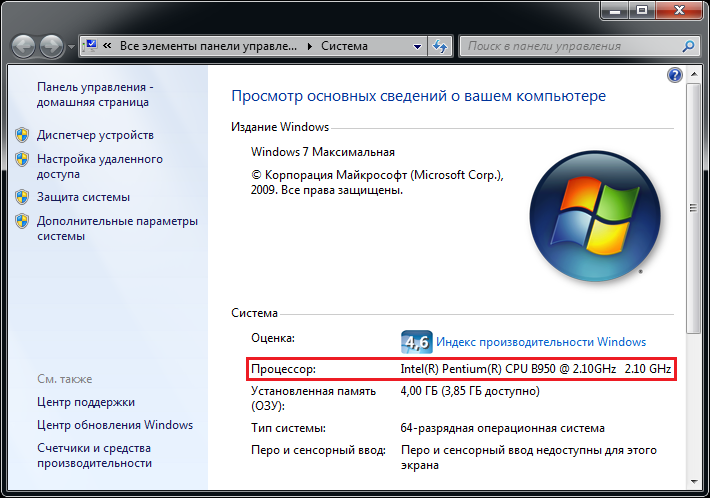Click the scrollbar down arrow
Viewport: 710px width, 498px height.
(693, 482)
